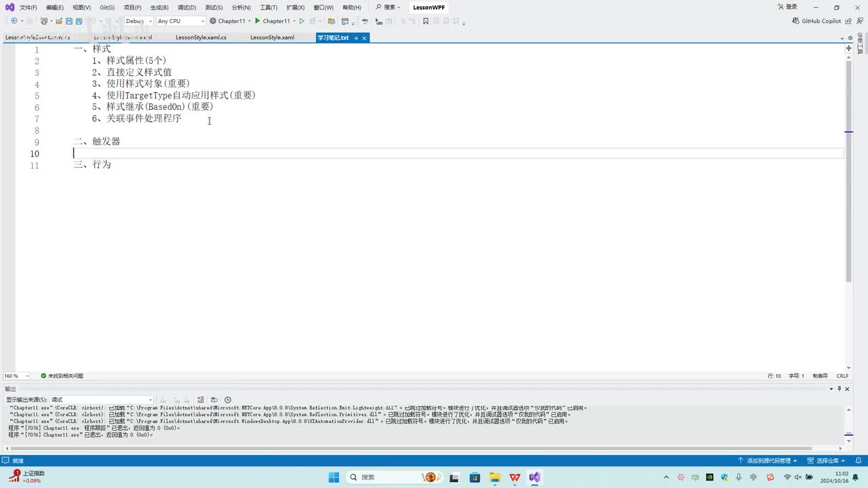Image resolution: width=868 pixels, height=488 pixels.
Task: Click the 上证指数 stock widget on taskbar
Action: click(x=28, y=477)
